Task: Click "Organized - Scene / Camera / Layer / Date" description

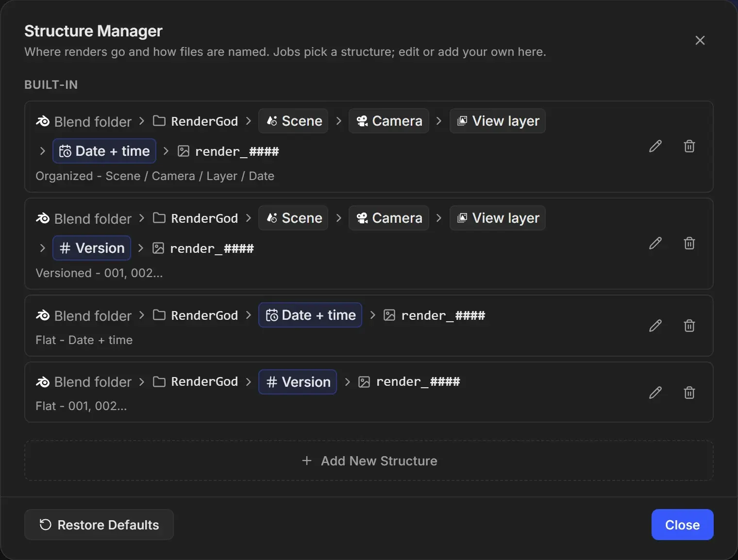Action: click(155, 176)
